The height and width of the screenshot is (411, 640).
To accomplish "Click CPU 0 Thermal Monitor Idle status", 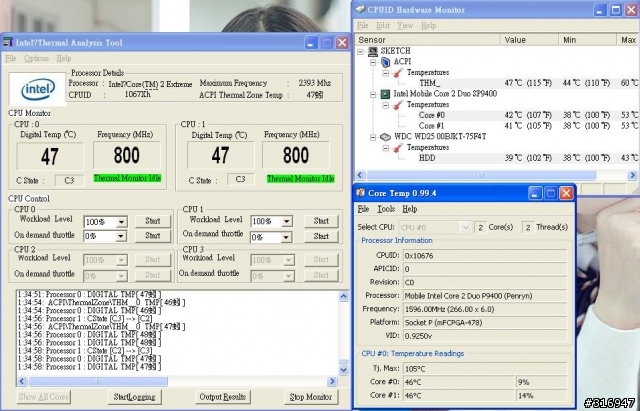I will (x=127, y=178).
